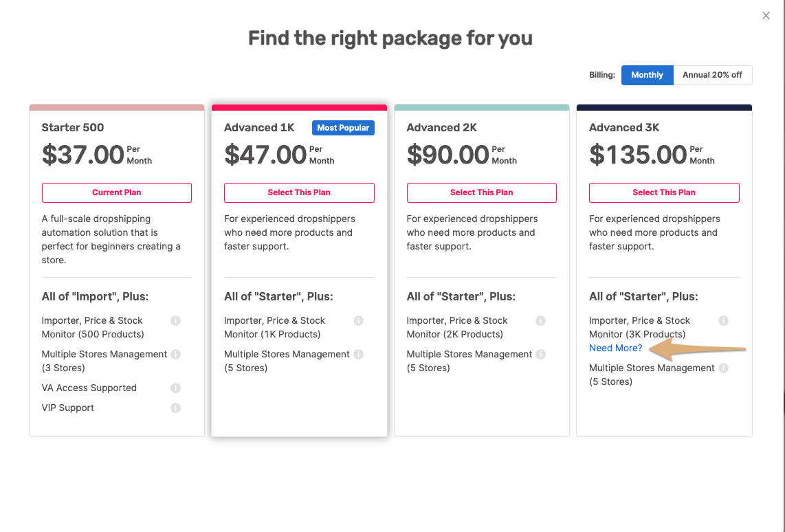Click info icon beside Advanced 1K Importer feature

pyautogui.click(x=358, y=321)
